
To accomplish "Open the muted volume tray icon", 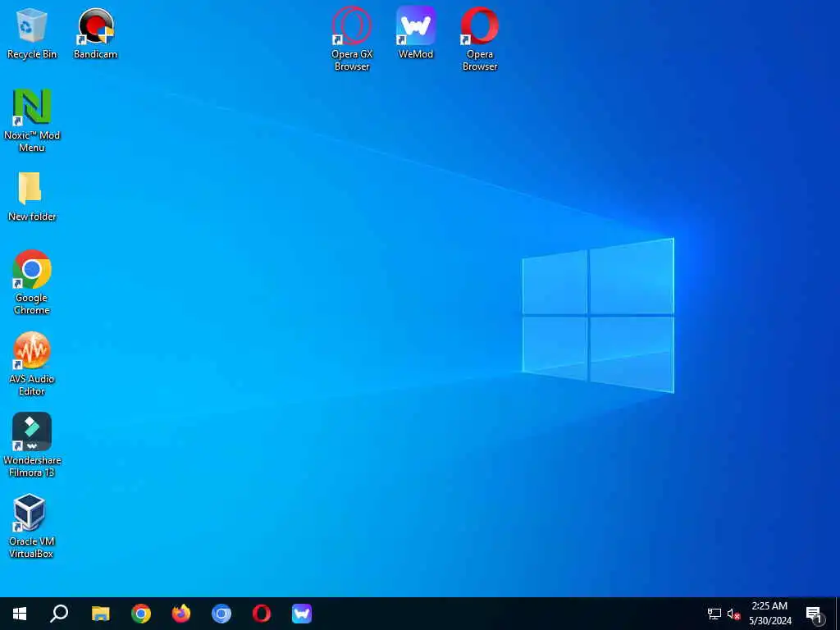I will coord(733,614).
